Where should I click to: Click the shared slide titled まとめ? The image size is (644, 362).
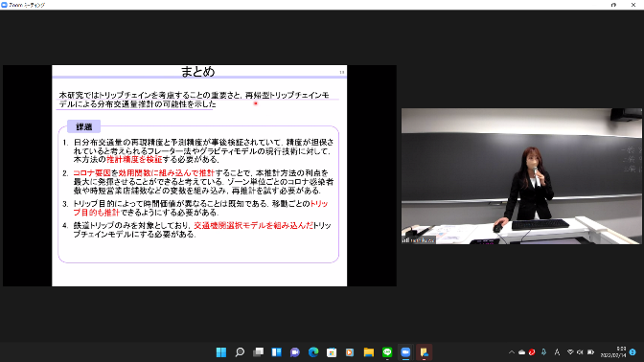click(199, 175)
